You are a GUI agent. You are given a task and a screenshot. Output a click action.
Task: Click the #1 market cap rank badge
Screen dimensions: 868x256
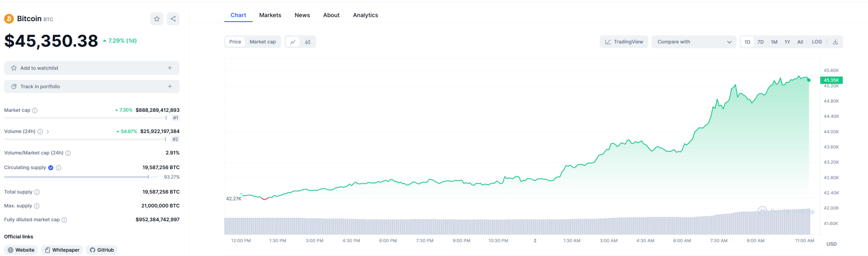[175, 118]
